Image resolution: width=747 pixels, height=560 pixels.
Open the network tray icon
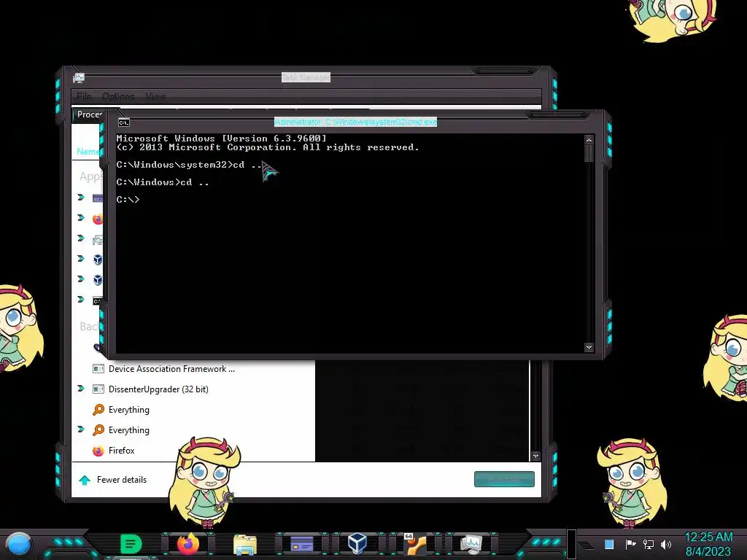649,544
